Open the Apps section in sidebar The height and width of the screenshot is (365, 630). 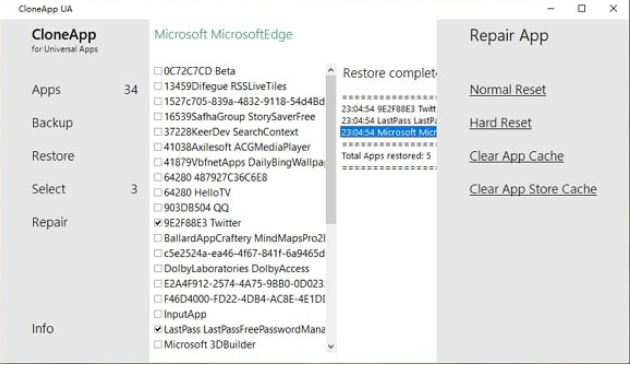point(46,90)
